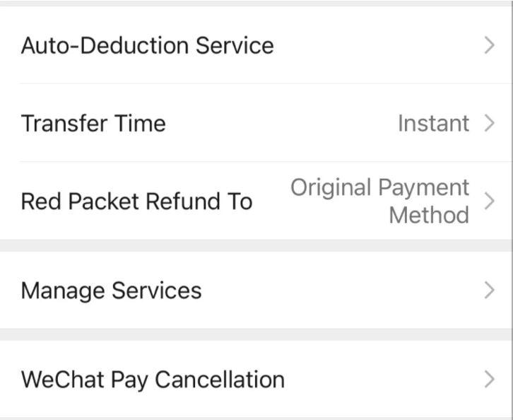Open the Transfer Time setting
This screenshot has height=420, width=513.
coord(93,124)
